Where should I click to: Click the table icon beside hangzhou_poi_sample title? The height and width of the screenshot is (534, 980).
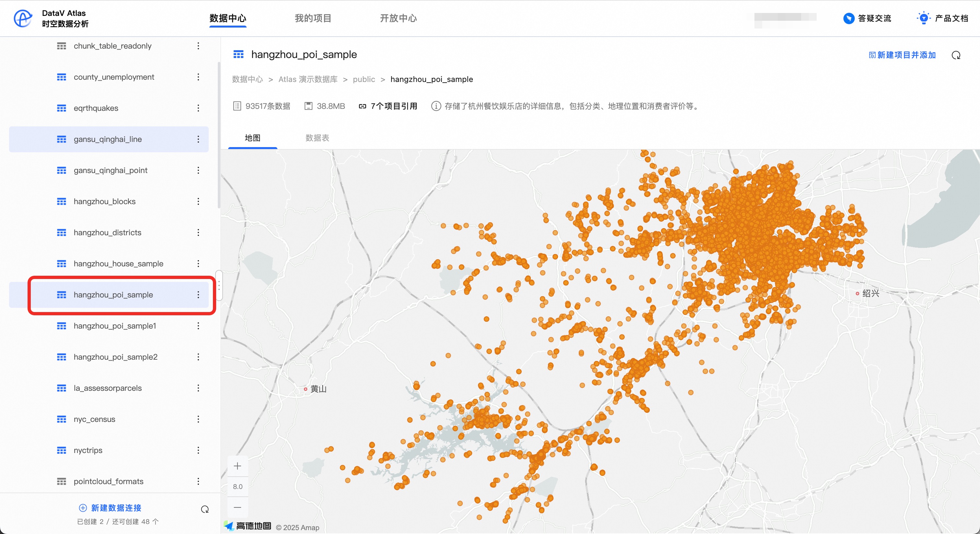[x=239, y=55]
